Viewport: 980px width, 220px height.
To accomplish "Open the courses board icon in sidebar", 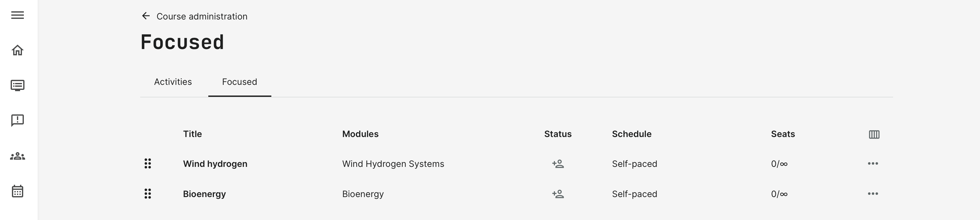I will click(x=18, y=85).
